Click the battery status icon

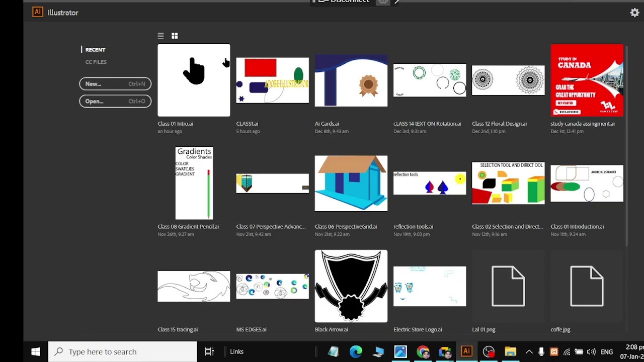pos(579,352)
